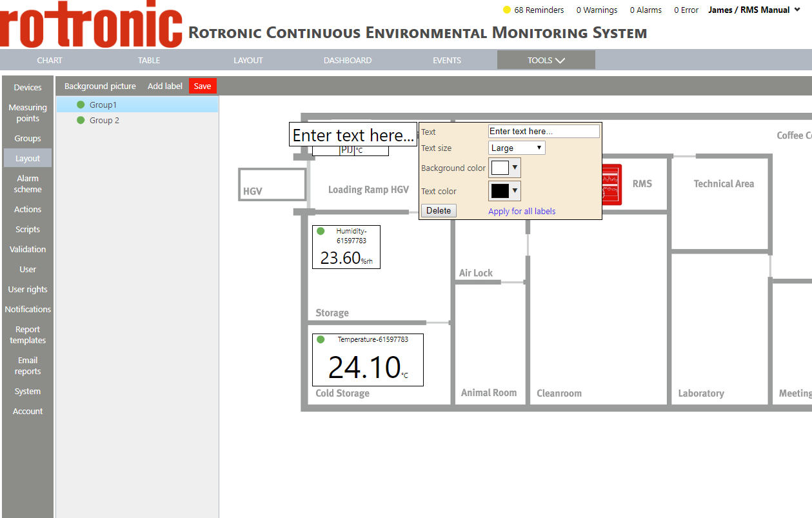Switch to the Events tab
Screen dimensions: 812x518
(x=447, y=60)
